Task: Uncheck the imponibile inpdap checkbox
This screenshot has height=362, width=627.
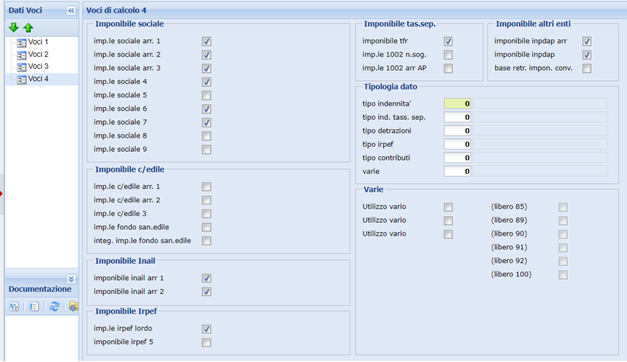Action: 587,55
